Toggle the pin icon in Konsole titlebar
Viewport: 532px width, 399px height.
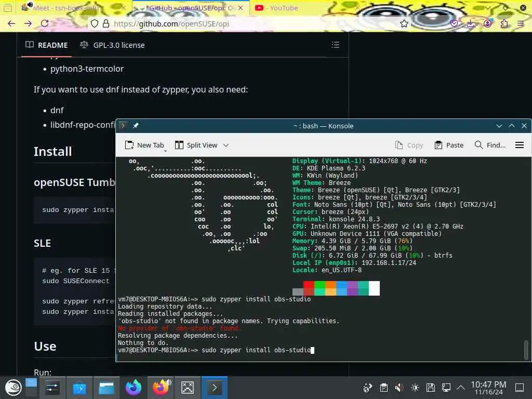coord(136,126)
